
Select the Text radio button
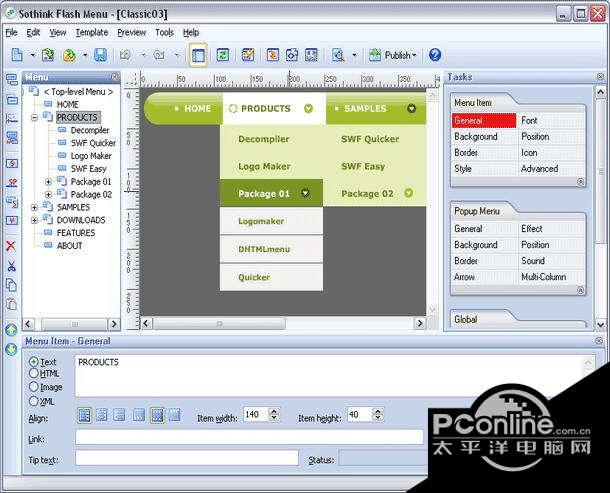[34, 361]
